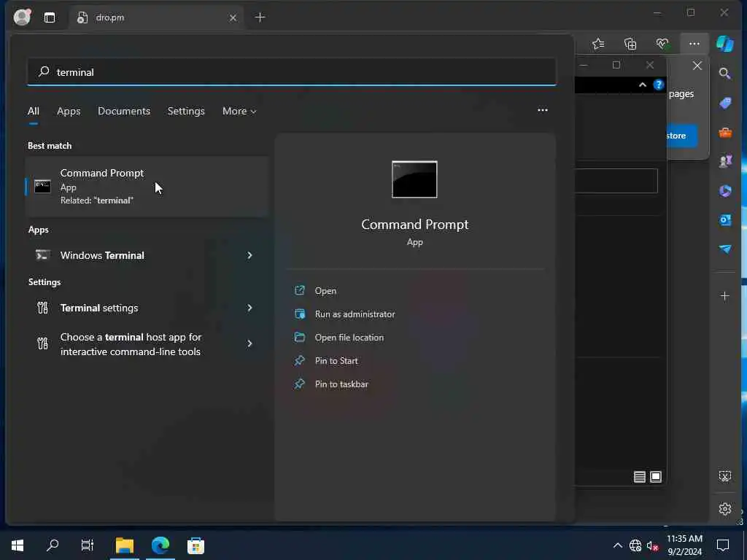
Task: Open Microsoft Store from taskbar
Action: coord(196,545)
